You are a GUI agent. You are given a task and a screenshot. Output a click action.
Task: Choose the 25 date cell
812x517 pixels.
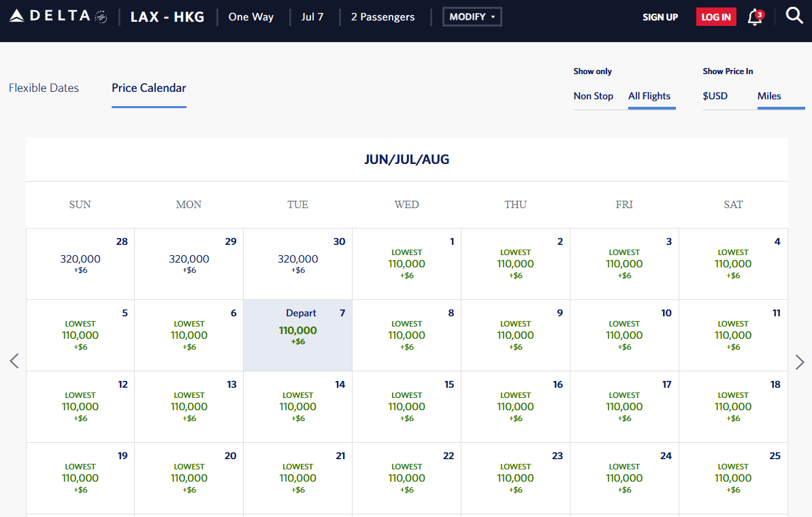tap(733, 478)
